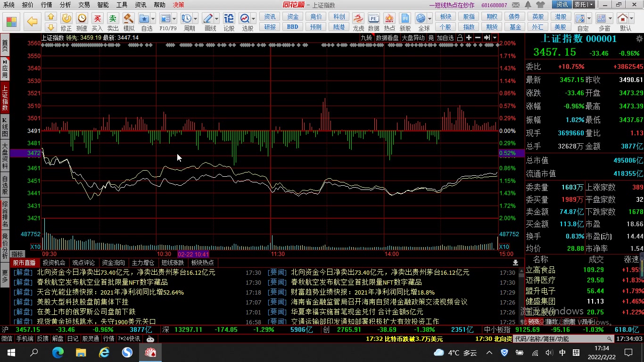644x362 pixels.
Task: Toggle the 指标 indicator button below chart
Action: pos(17,254)
